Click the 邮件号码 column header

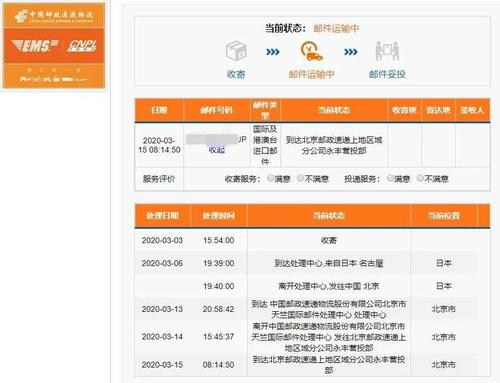tap(217, 110)
